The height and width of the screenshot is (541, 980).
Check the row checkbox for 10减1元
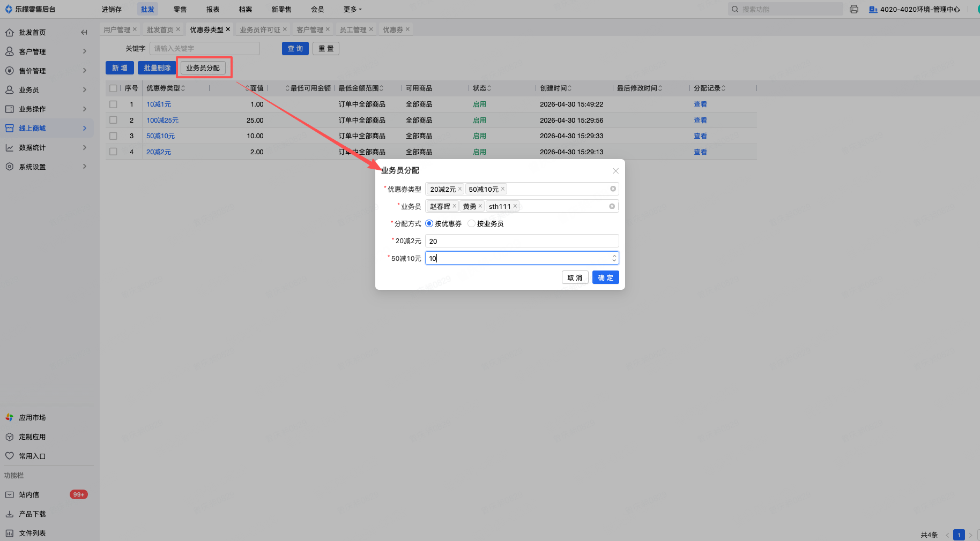click(113, 104)
